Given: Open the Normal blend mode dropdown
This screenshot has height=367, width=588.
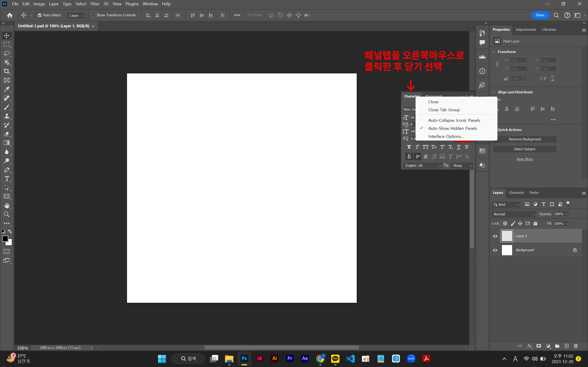Looking at the screenshot, I should click(513, 214).
